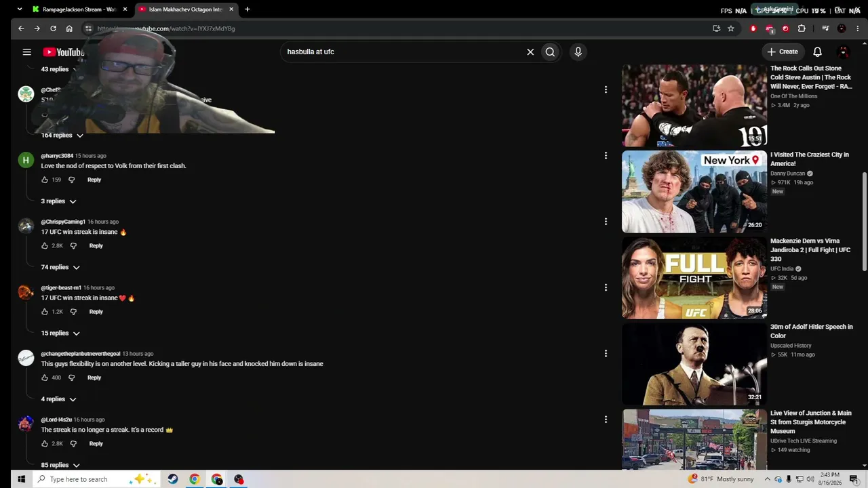This screenshot has height=488, width=868.
Task: Open the Windows Start menu
Action: pos(21,479)
